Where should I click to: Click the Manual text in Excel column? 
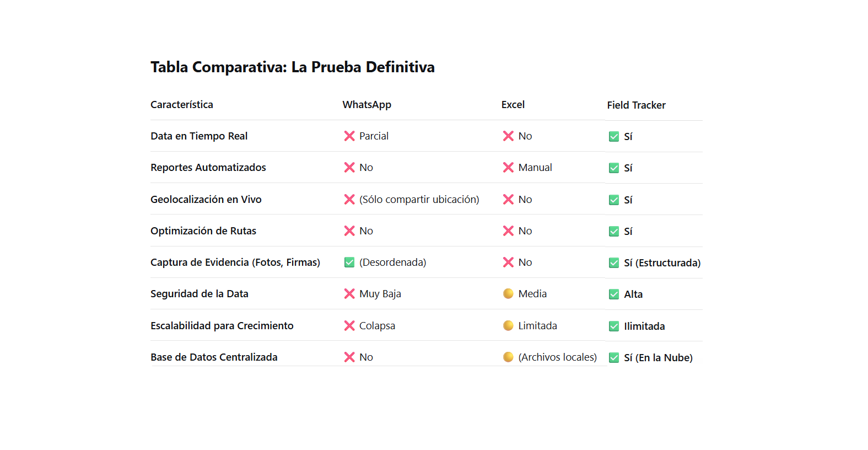coord(535,168)
